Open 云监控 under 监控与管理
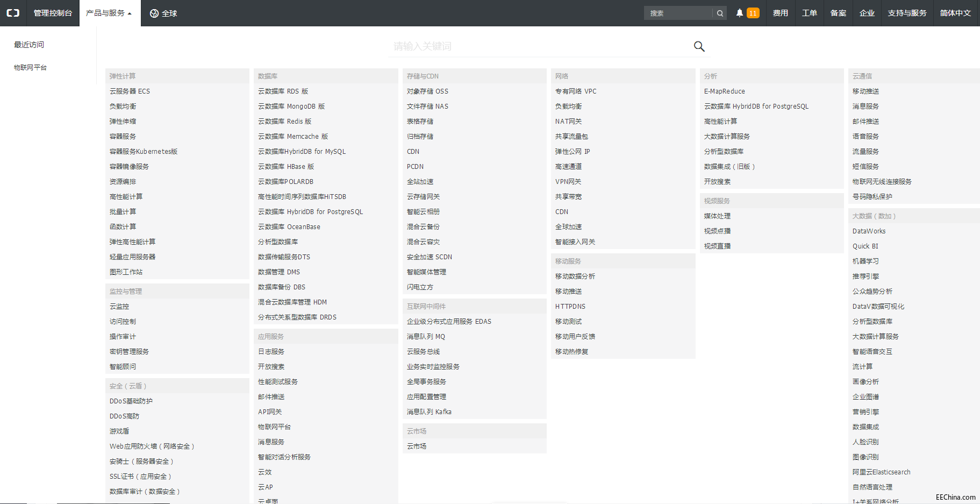Image resolution: width=980 pixels, height=504 pixels. (x=119, y=306)
